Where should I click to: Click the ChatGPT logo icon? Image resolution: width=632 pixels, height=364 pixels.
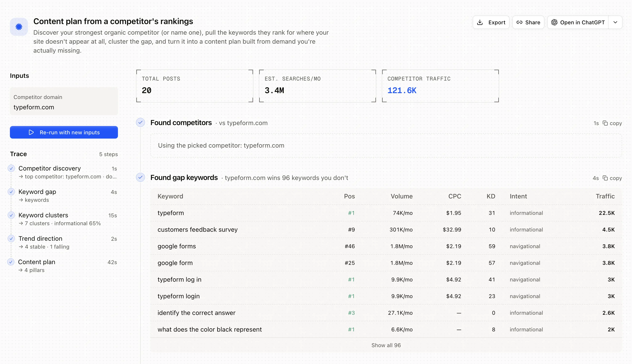click(554, 22)
